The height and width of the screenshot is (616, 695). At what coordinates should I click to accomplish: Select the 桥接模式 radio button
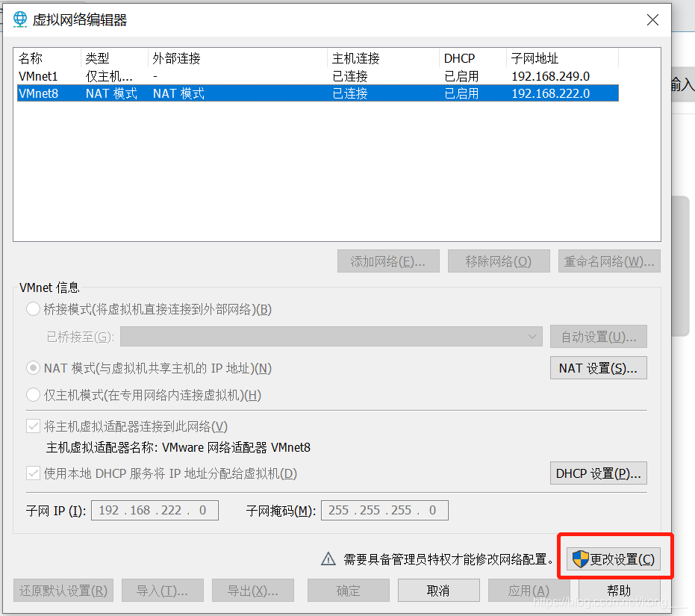coord(34,308)
